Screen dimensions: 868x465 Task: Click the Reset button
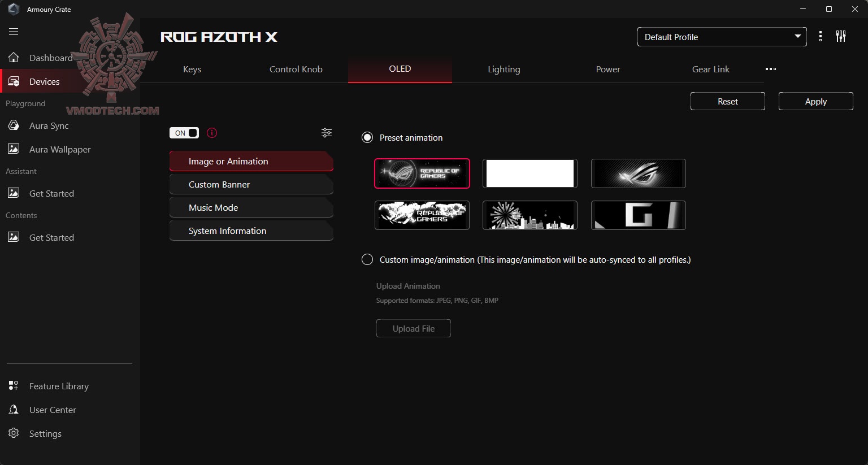click(x=728, y=101)
